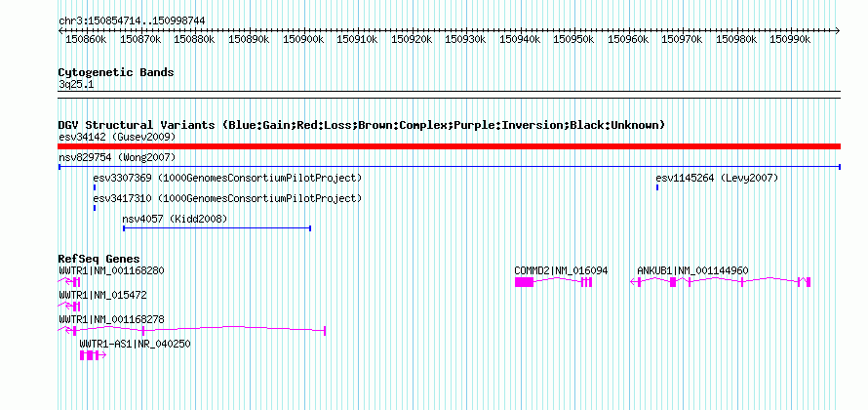Select the nsv829754 blue gain variant line
The width and height of the screenshot is (868, 410).
coord(449,167)
